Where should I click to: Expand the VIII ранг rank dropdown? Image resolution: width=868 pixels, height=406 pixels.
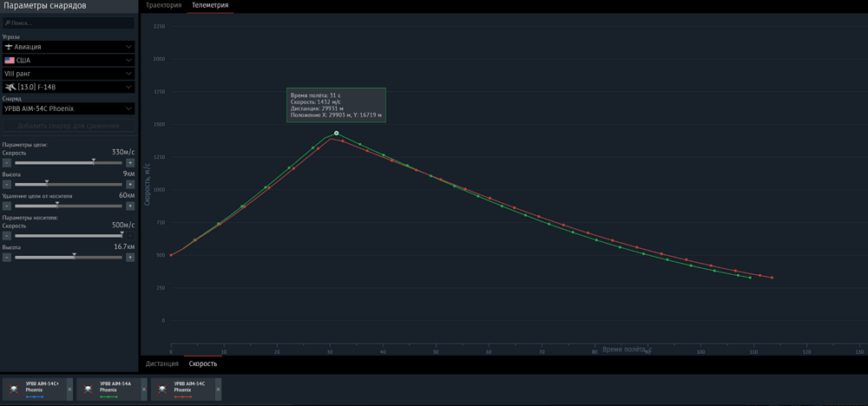pyautogui.click(x=69, y=74)
